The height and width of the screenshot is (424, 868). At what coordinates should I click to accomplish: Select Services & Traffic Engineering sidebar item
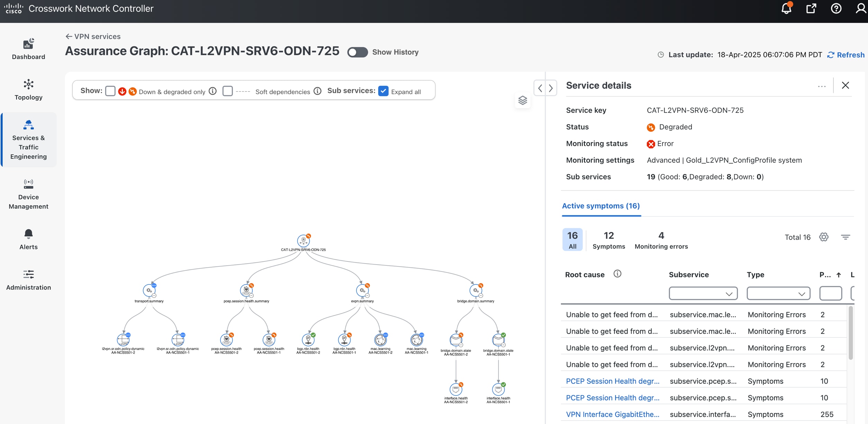tap(28, 140)
